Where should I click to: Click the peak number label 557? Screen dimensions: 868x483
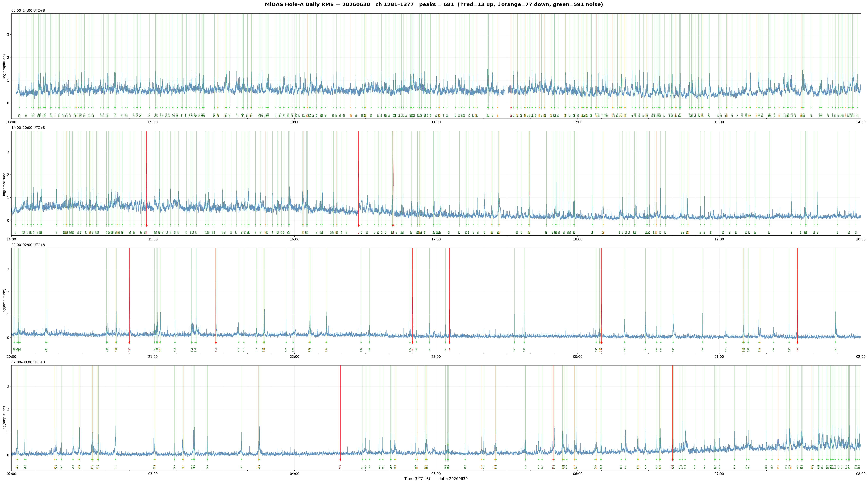coord(774,350)
